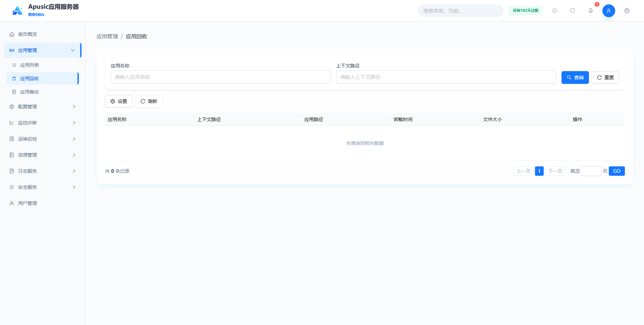The width and height of the screenshot is (644, 325).
Task: Click the refresh icon in the top header
Action: tap(573, 11)
